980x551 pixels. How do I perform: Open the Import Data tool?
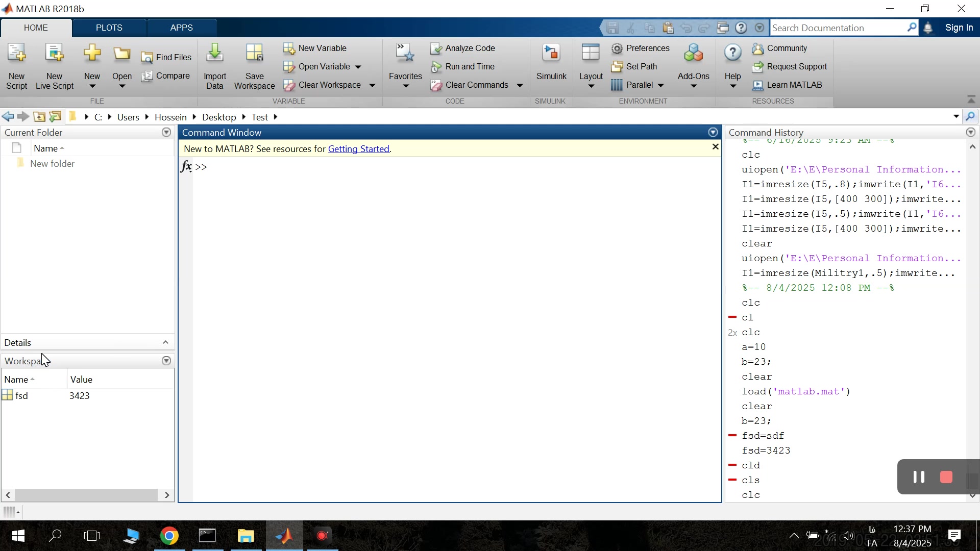215,54
